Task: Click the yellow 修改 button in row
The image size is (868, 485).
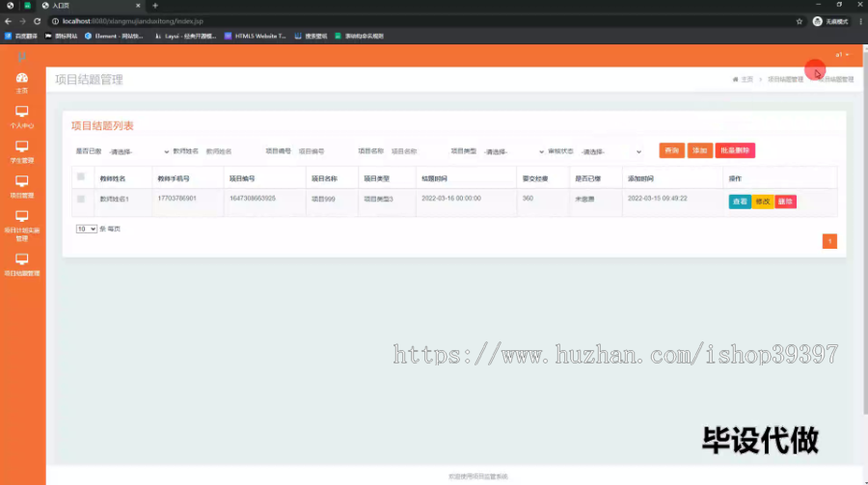Action: [x=762, y=202]
